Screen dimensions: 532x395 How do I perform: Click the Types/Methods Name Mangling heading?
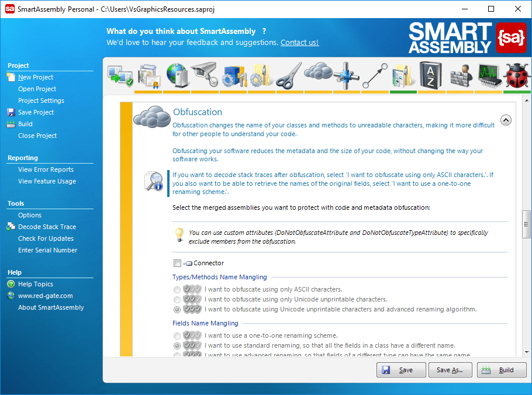[219, 277]
